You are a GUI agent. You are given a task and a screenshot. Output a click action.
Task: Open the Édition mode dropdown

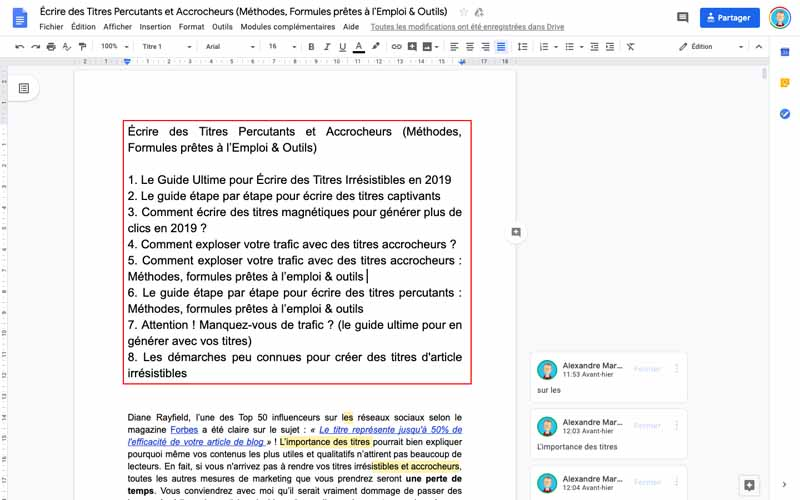point(711,46)
